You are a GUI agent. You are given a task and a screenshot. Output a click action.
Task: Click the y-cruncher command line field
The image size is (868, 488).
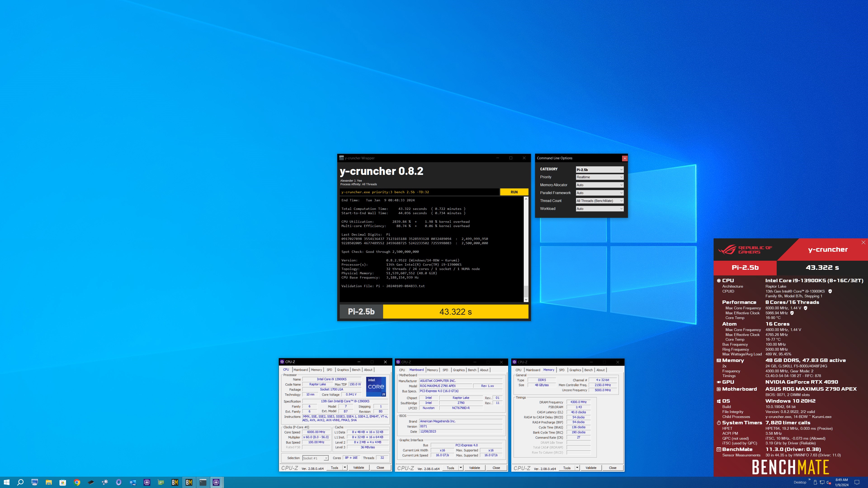pos(420,192)
